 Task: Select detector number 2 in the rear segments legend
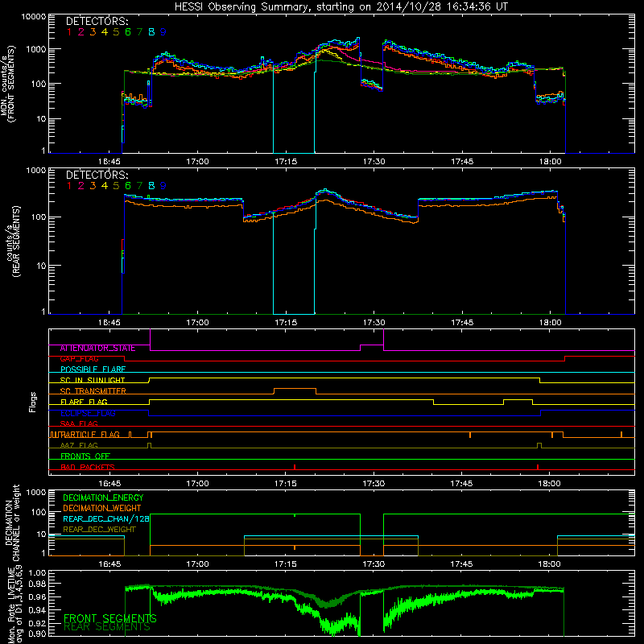tap(81, 186)
